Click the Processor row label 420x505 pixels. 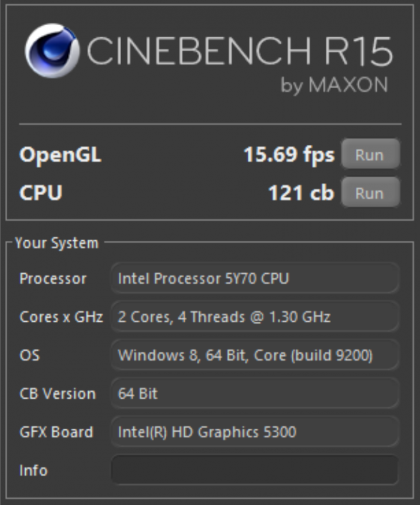click(x=53, y=279)
